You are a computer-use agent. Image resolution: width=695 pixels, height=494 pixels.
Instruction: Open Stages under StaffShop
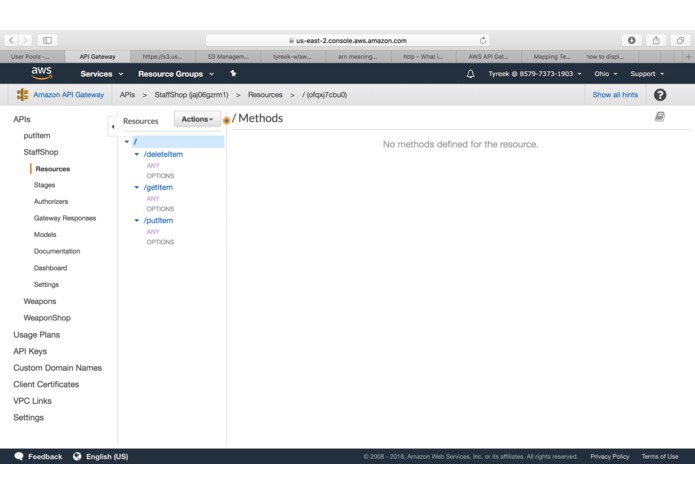point(44,185)
